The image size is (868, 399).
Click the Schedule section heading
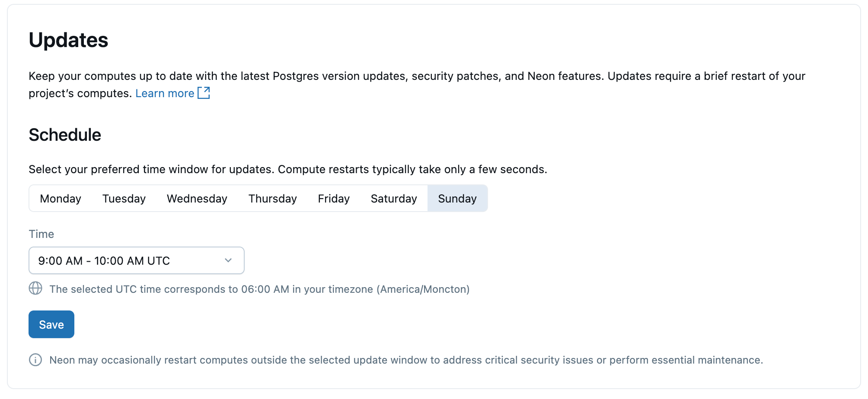point(65,134)
